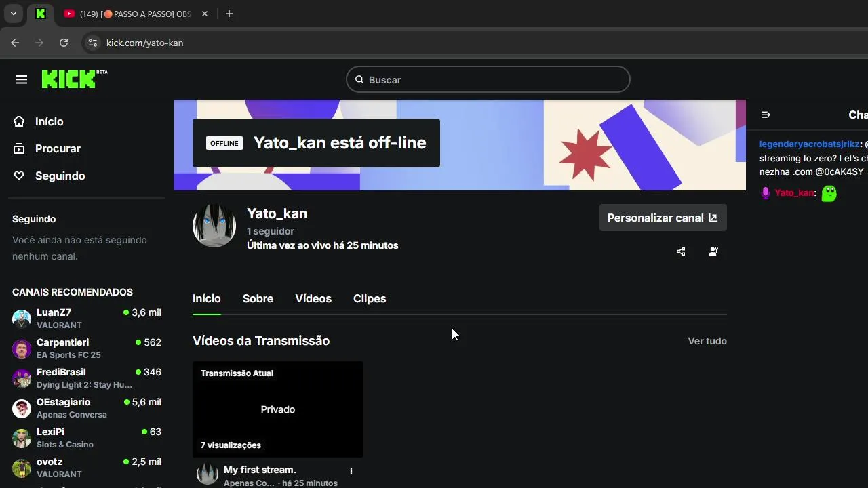Click legendaryacrobatsjrlkz chat username
Image resolution: width=868 pixels, height=488 pixels.
pos(810,144)
